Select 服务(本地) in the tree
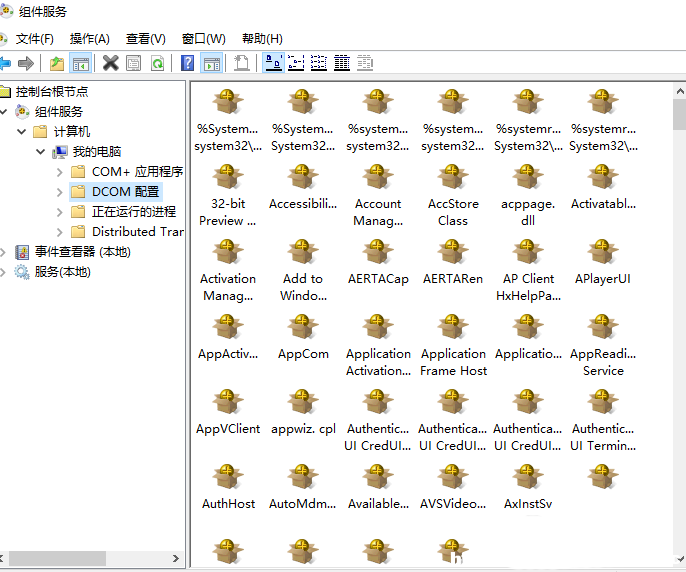 coord(62,272)
